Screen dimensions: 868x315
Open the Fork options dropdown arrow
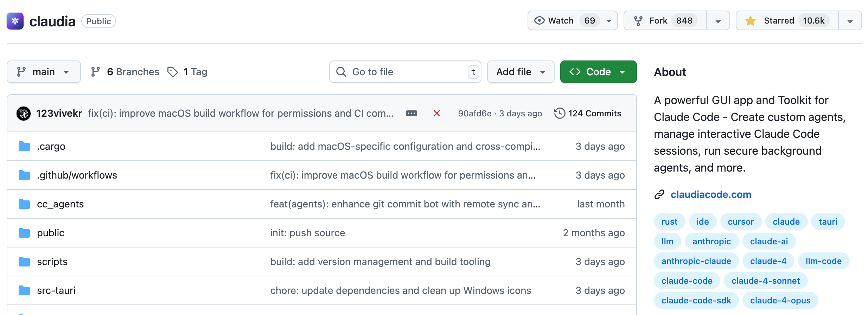tap(718, 21)
